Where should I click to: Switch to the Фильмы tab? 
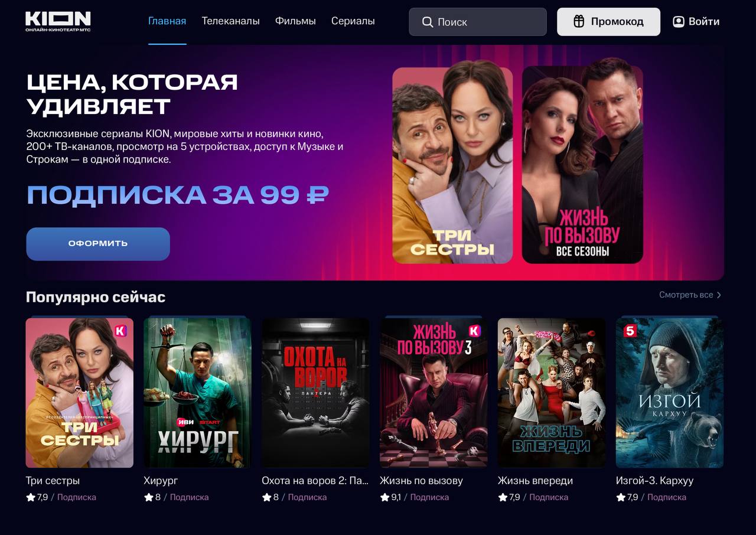pos(295,21)
